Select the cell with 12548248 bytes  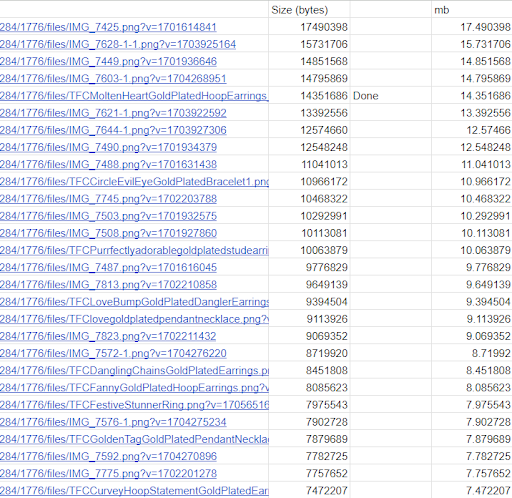pos(309,147)
